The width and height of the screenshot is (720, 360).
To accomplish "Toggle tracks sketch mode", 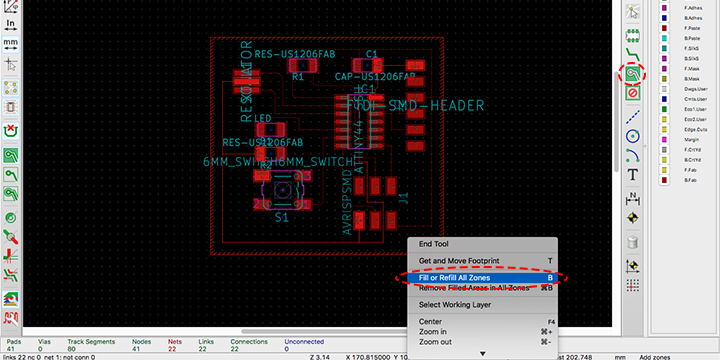I will coord(11,256).
